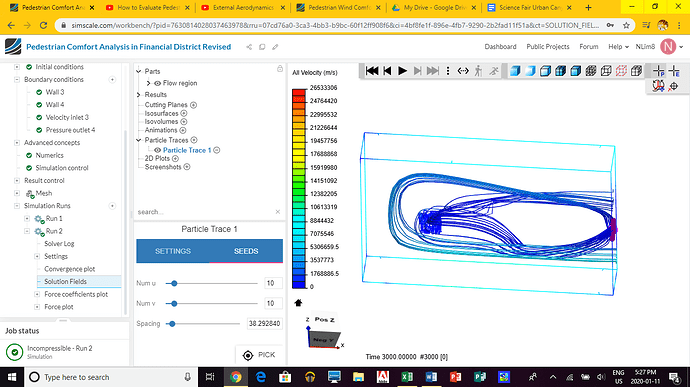690x387 pixels.
Task: Click the copy project icon beside title
Action: pyautogui.click(x=262, y=47)
